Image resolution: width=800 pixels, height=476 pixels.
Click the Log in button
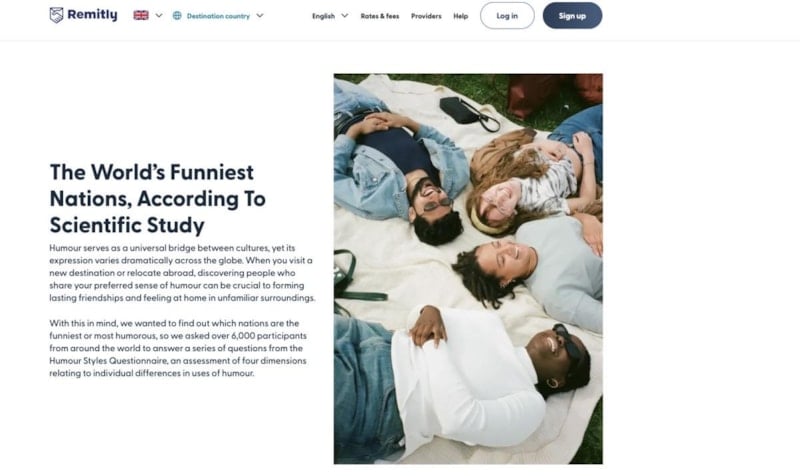(507, 16)
